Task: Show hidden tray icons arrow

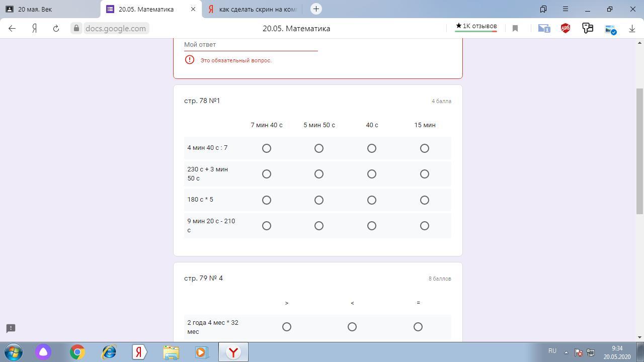Action: click(x=566, y=352)
